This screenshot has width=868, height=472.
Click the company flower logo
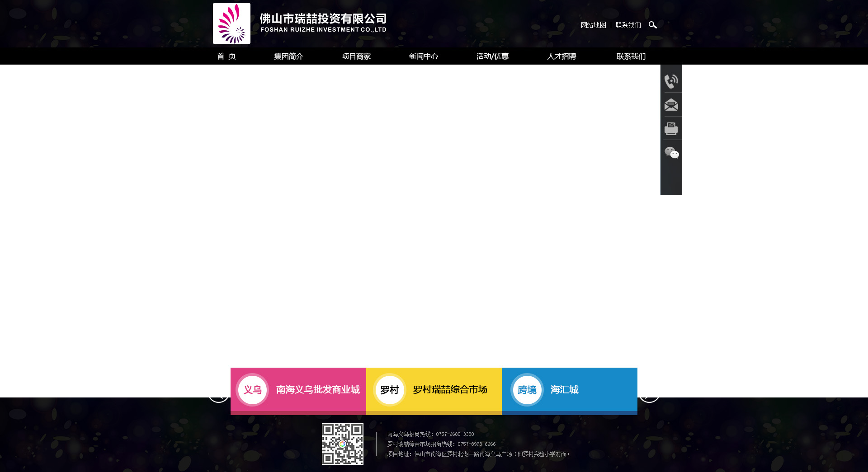pyautogui.click(x=231, y=23)
